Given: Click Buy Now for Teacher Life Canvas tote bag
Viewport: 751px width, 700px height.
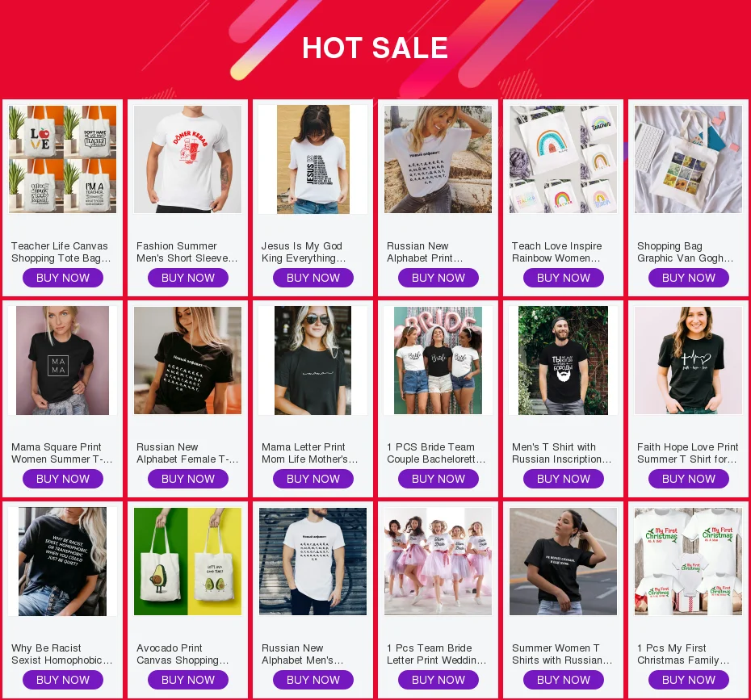Looking at the screenshot, I should point(63,278).
